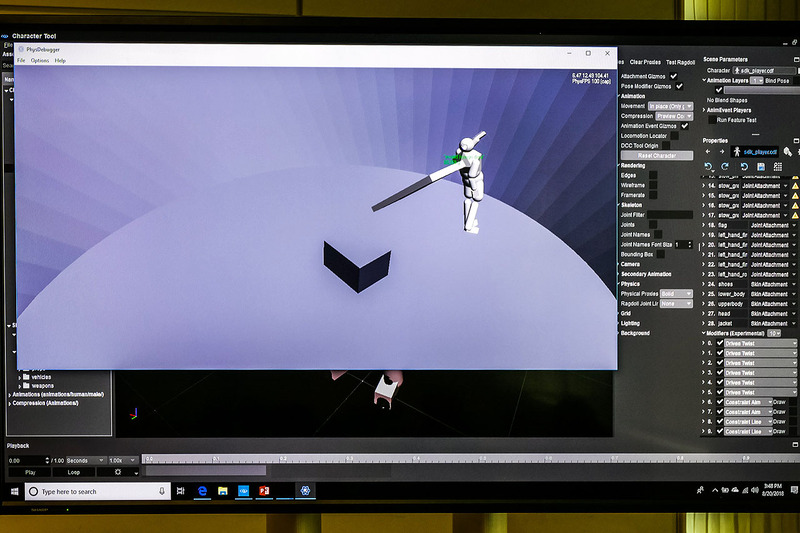Open the Physical Proxies dropdown
Viewport: 800px width, 533px height.
pyautogui.click(x=676, y=294)
